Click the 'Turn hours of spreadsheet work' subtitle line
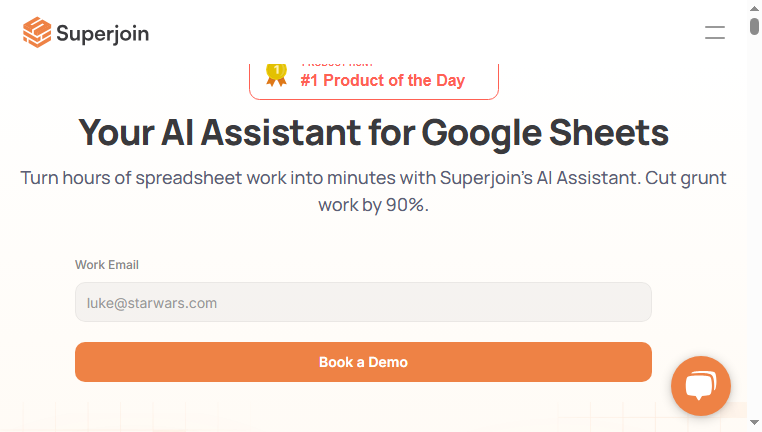Viewport: 762px width, 432px height. coord(373,178)
